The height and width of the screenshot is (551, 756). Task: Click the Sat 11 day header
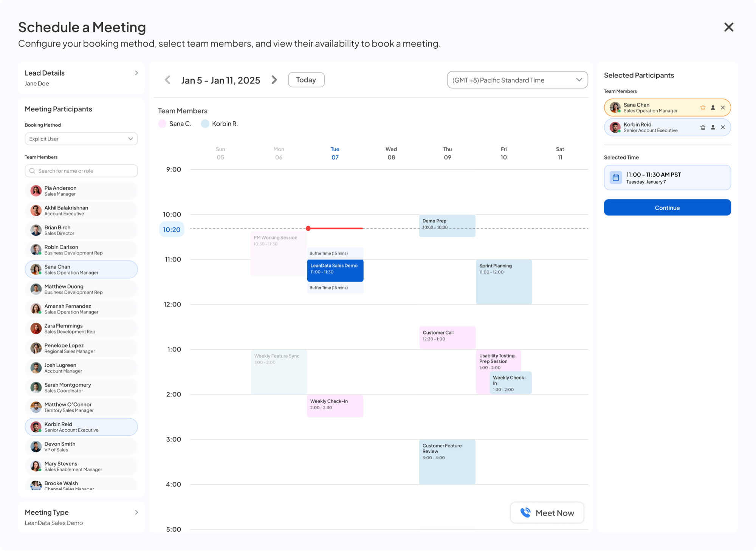click(x=560, y=153)
